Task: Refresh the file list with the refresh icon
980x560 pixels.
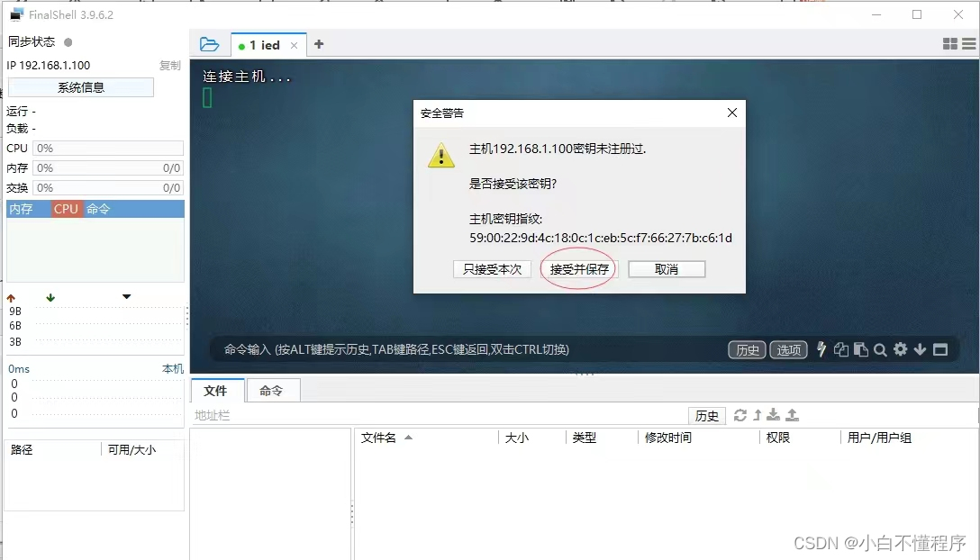Action: click(x=740, y=415)
